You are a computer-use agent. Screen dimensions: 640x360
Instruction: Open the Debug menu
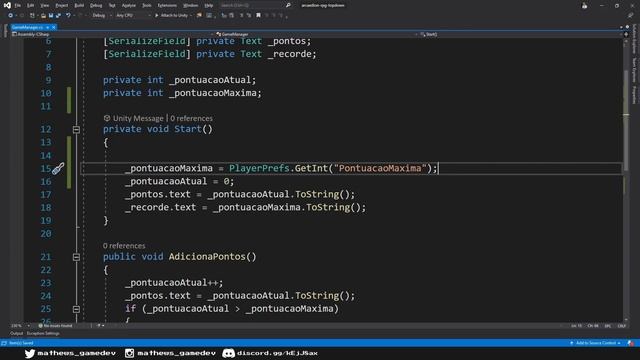[96, 5]
